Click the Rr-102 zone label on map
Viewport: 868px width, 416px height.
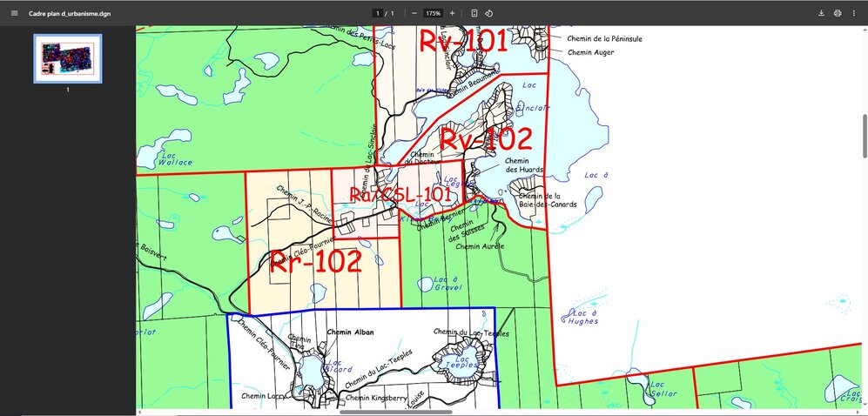point(314,263)
